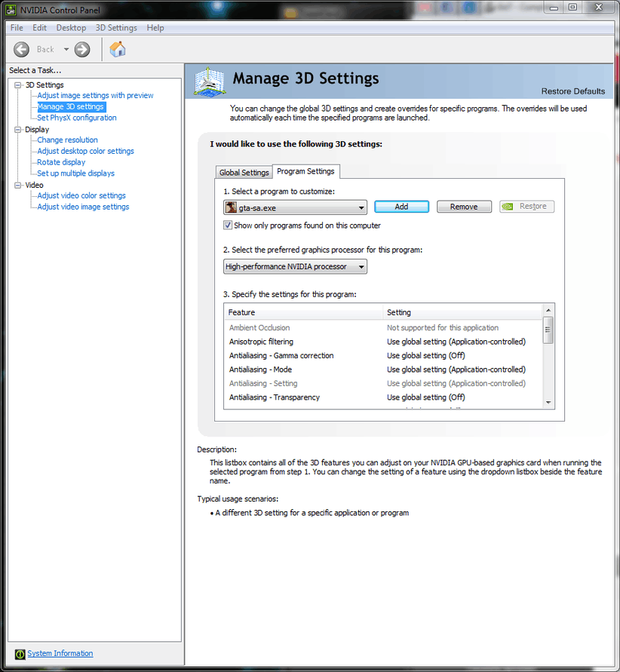
Task: Select the Antialiasing - Gamma correction row
Action: [383, 356]
